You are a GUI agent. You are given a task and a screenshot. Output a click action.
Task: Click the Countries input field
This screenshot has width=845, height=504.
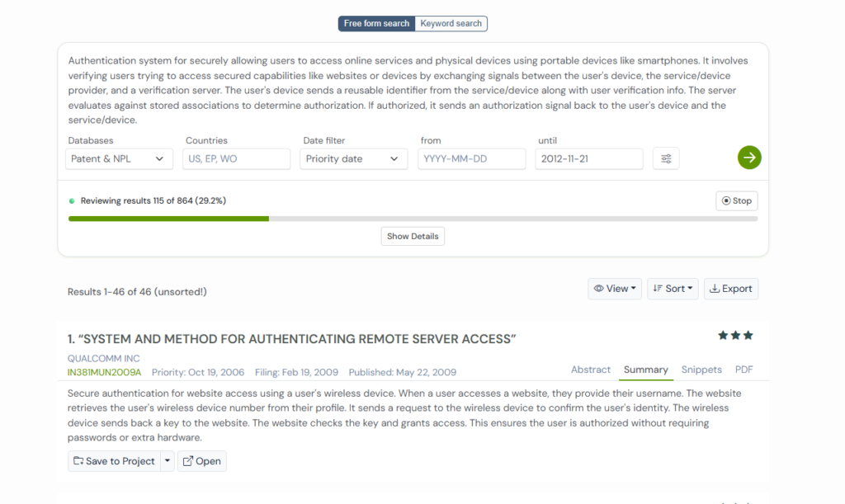[x=236, y=158]
